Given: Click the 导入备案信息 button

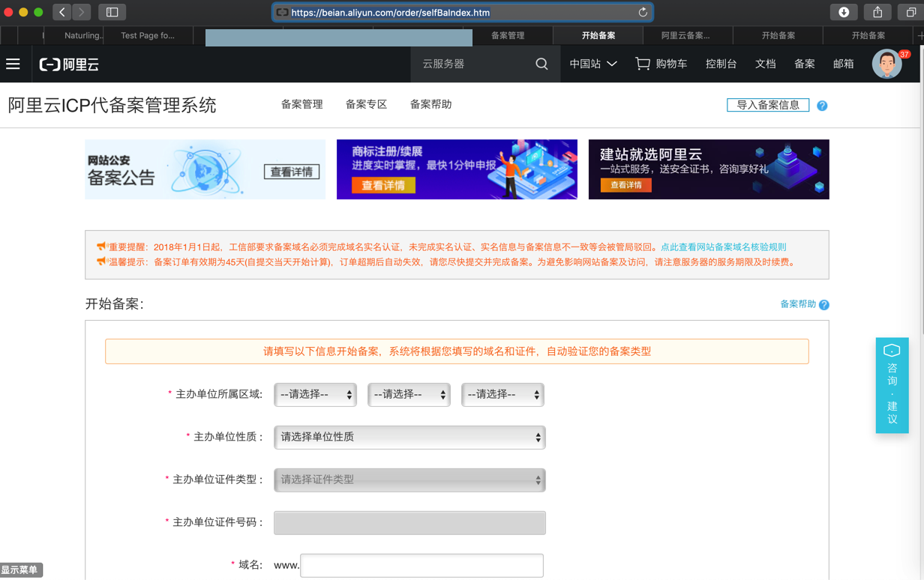Looking at the screenshot, I should pyautogui.click(x=768, y=105).
